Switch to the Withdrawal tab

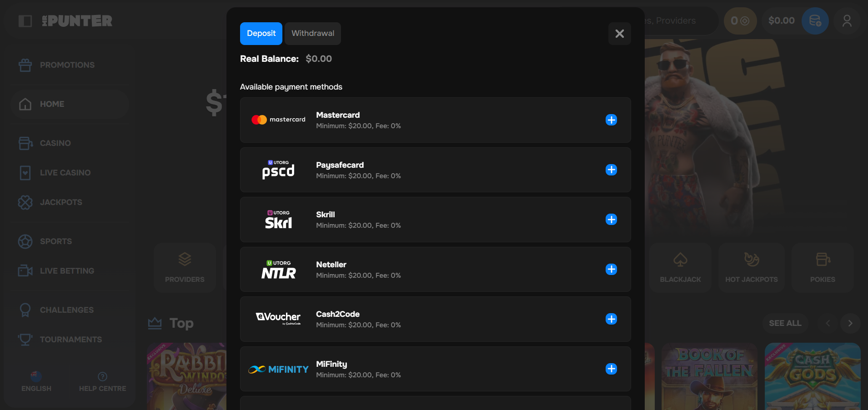pos(313,34)
